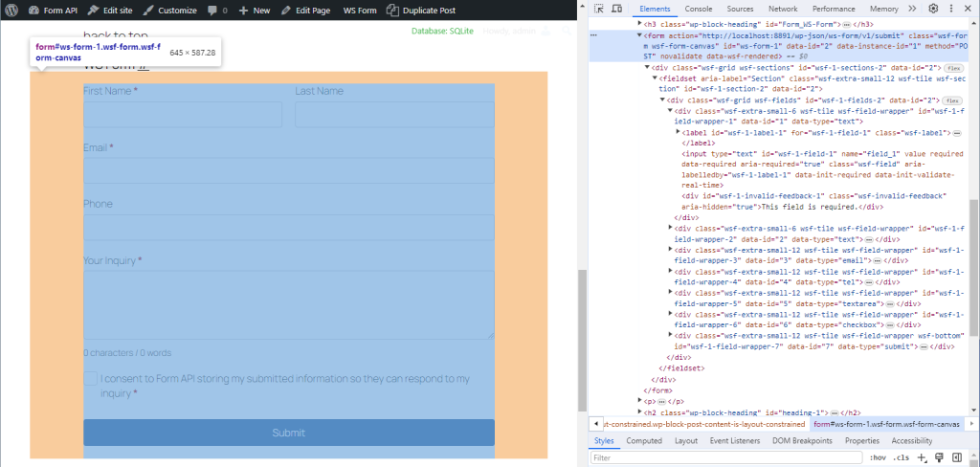
Task: Toggle the .cls element classes panel
Action: click(x=901, y=457)
